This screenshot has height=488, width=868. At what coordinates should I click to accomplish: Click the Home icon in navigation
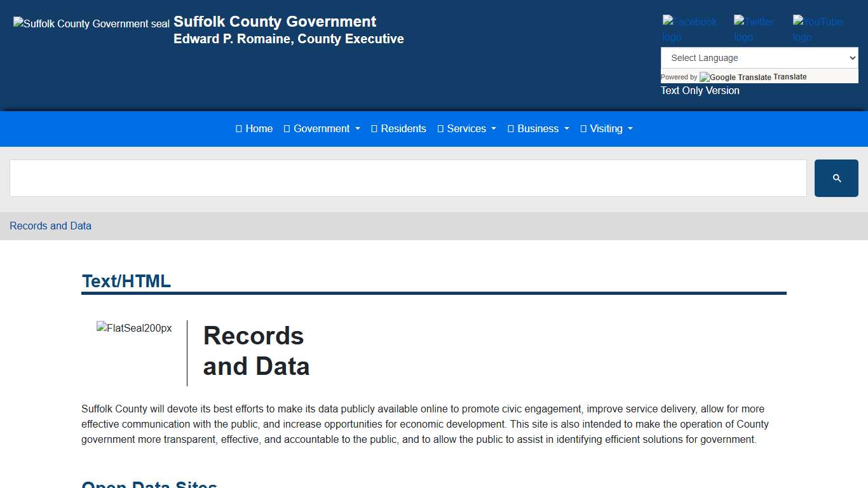point(239,128)
